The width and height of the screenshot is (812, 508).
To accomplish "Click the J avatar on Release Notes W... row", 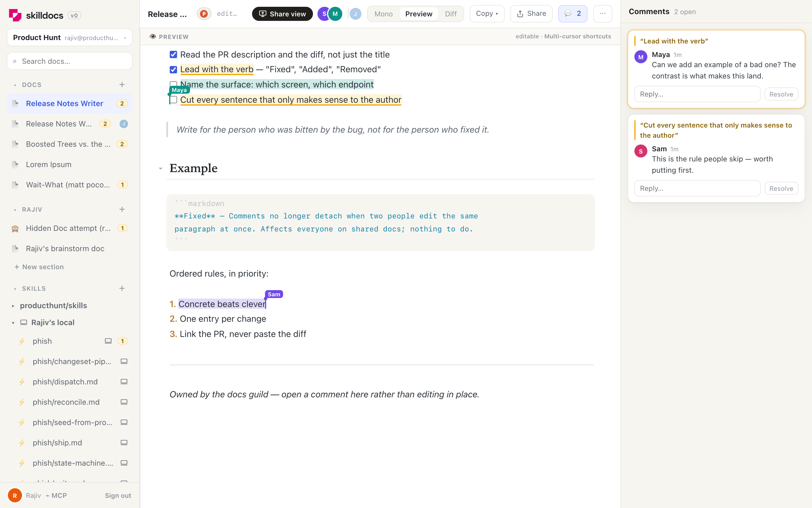I will (124, 124).
